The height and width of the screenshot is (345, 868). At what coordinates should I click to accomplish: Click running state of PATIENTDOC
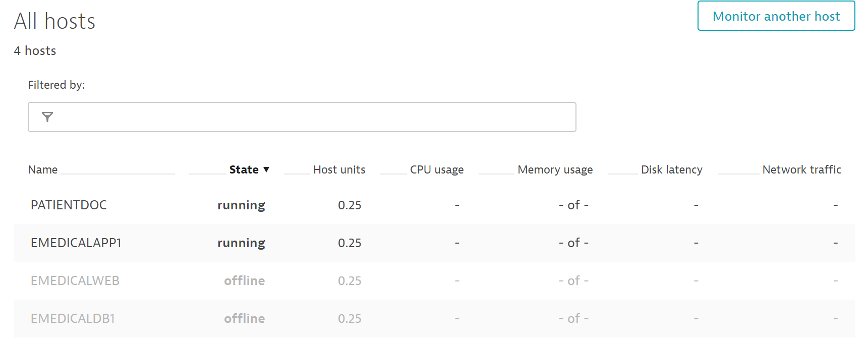point(241,205)
